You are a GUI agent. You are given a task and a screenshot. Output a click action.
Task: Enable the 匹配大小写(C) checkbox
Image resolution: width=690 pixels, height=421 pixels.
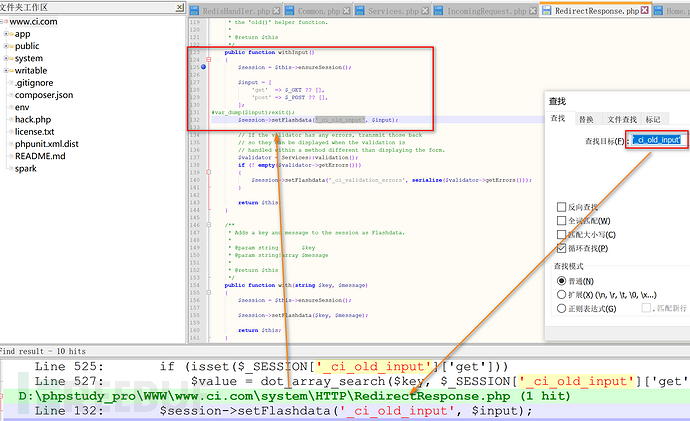(x=561, y=234)
